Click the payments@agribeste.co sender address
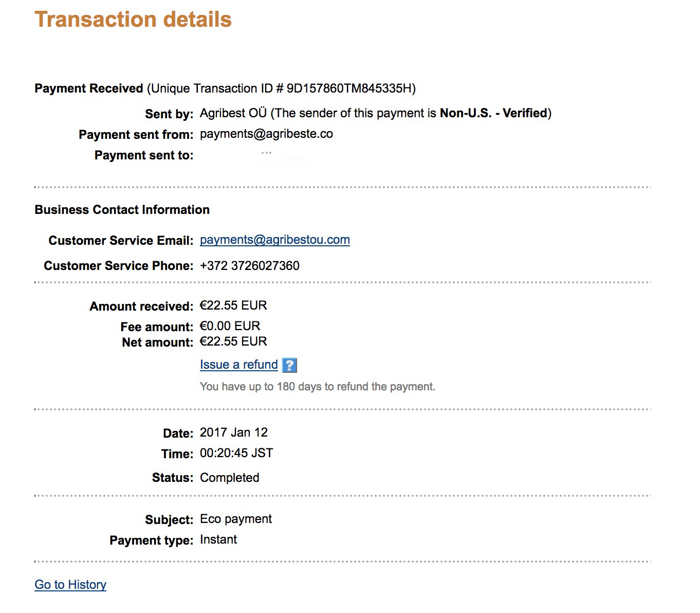This screenshot has width=700, height=613. pos(266,134)
